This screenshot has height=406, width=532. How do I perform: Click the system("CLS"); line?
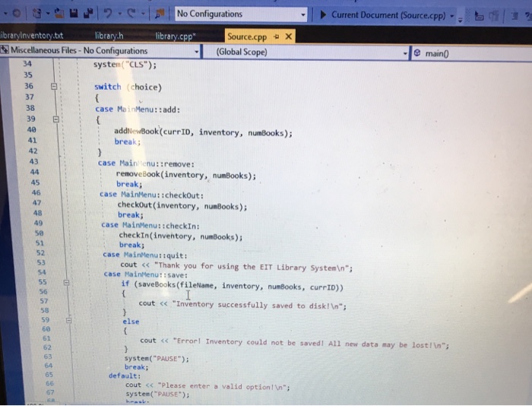click(125, 65)
